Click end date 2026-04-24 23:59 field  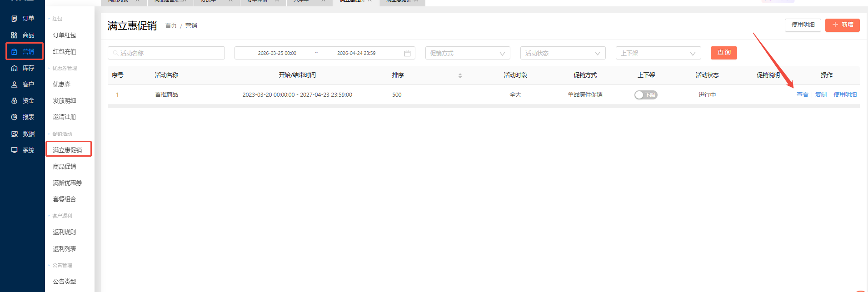pos(356,53)
